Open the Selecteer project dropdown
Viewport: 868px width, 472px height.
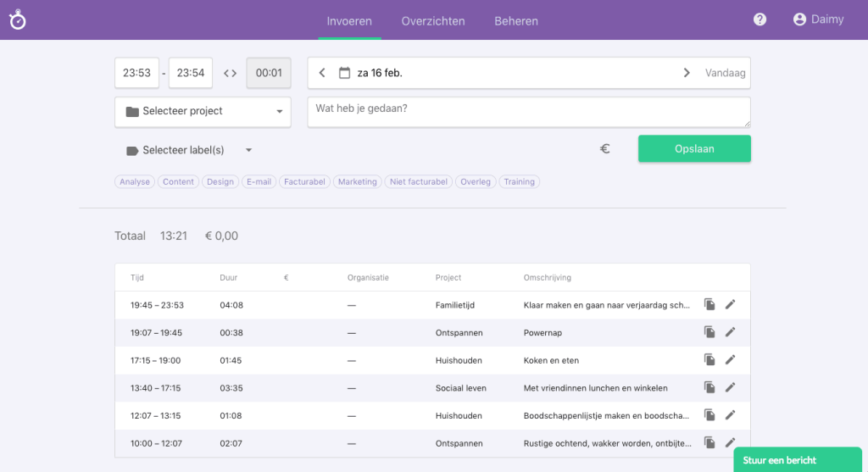point(203,111)
